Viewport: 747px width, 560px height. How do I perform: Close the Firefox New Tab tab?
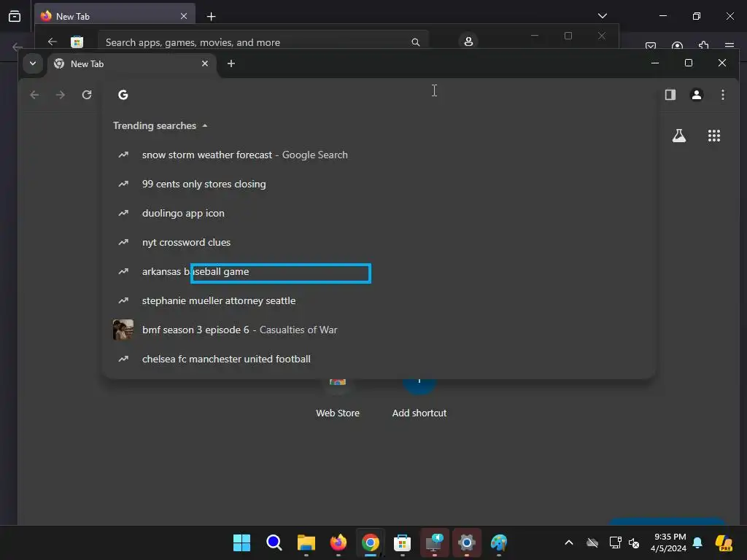[184, 16]
